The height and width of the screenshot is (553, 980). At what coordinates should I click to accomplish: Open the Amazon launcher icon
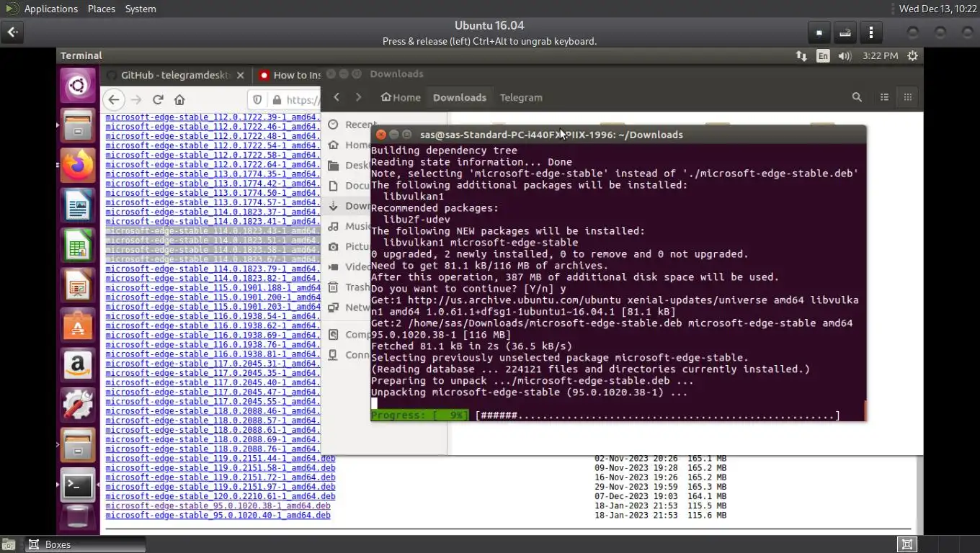tap(78, 366)
